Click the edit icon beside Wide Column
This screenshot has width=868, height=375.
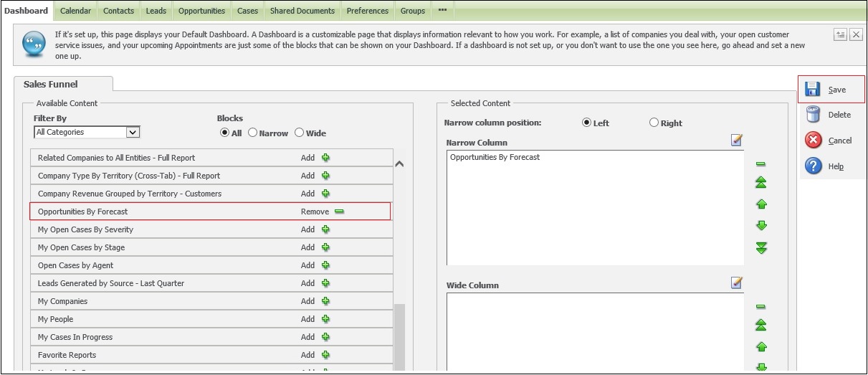(x=737, y=283)
